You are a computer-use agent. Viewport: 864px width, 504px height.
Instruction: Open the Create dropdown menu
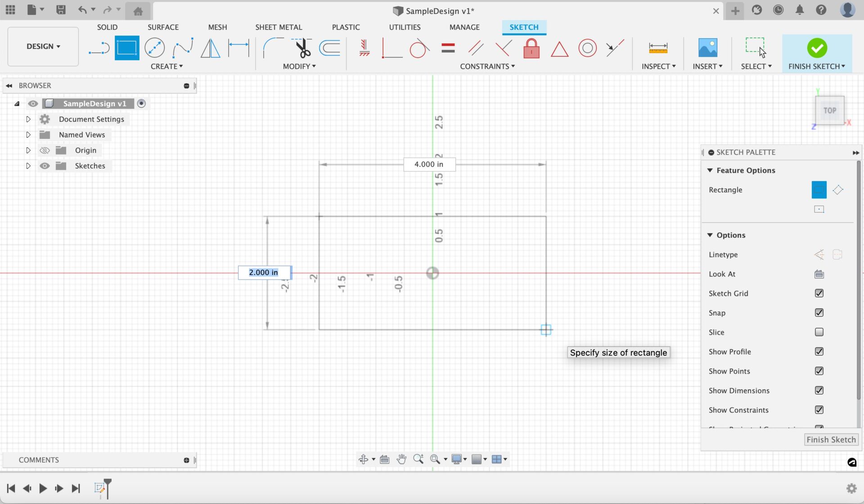pos(166,66)
